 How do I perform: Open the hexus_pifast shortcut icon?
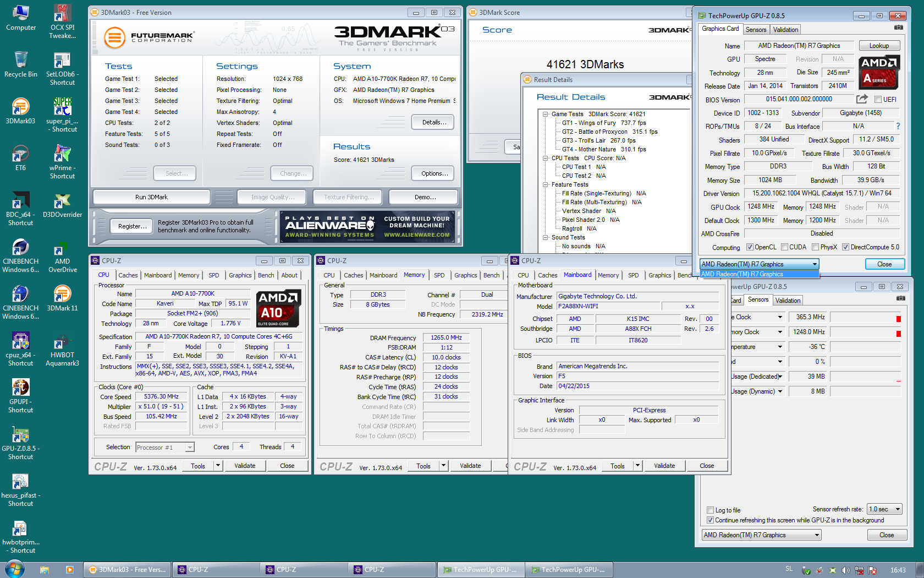pyautogui.click(x=20, y=489)
